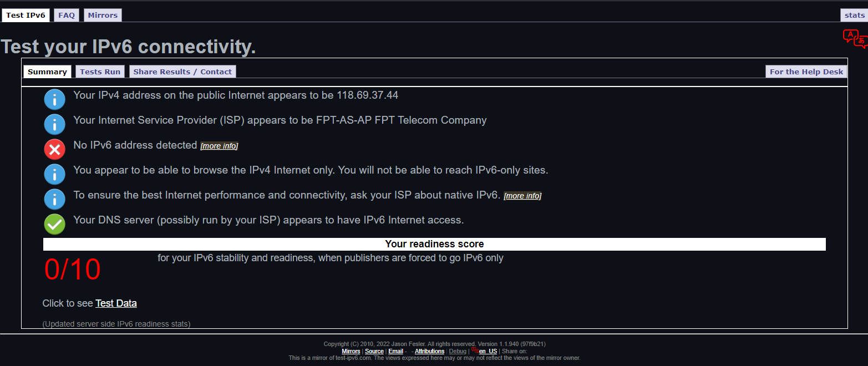Screen dimensions: 868x366
Task: Open the stats link at top right
Action: point(855,15)
